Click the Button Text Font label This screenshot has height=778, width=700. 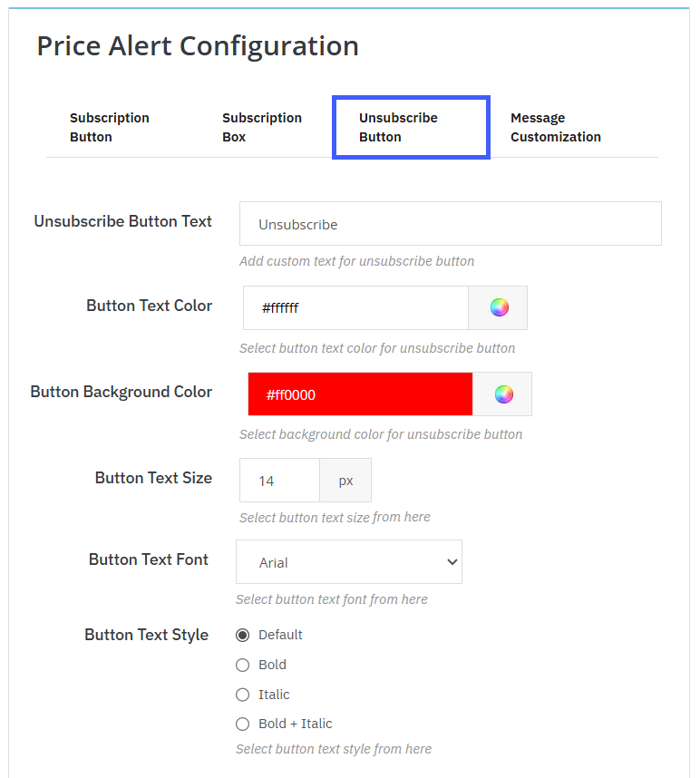[x=149, y=559]
